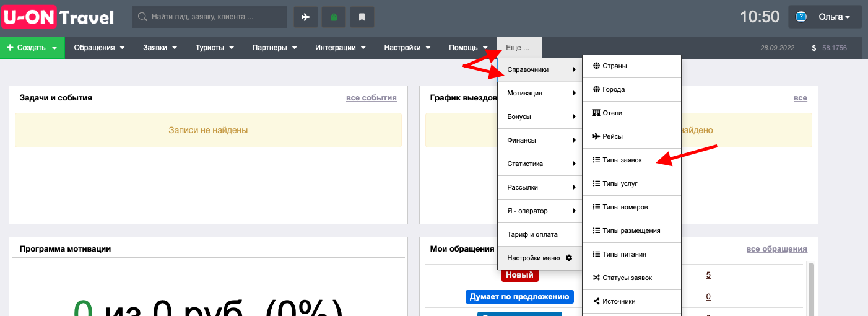Viewport: 868px width, 316px height.
Task: Click the date 28.09.2022
Action: tap(778, 48)
